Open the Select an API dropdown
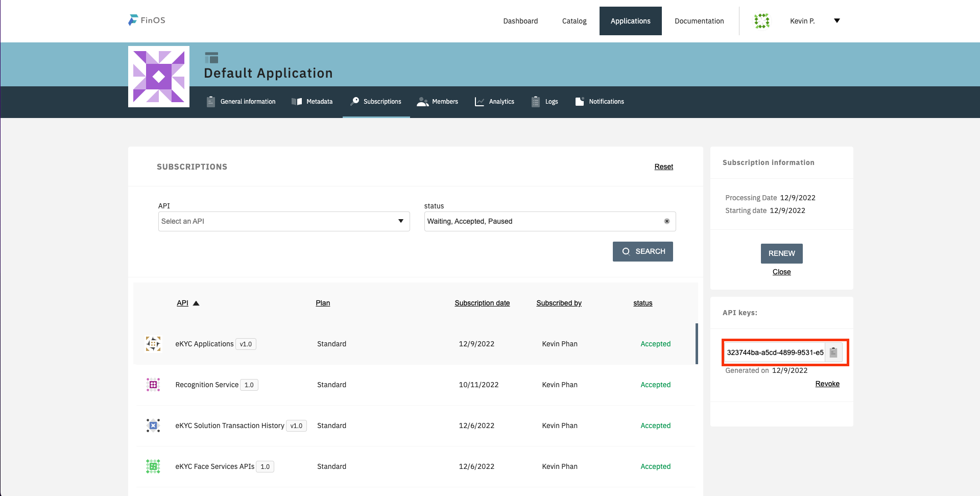 point(283,221)
